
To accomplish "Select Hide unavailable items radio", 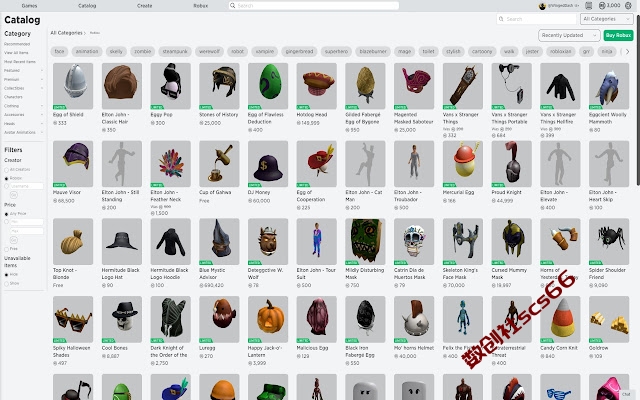I will (x=7, y=275).
